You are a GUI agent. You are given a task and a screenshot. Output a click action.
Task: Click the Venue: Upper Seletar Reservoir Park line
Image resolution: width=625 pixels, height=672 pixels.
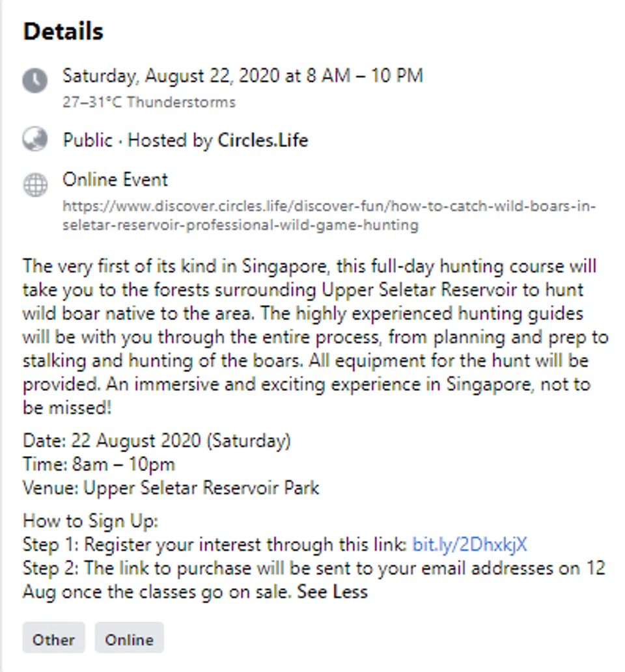pyautogui.click(x=171, y=487)
